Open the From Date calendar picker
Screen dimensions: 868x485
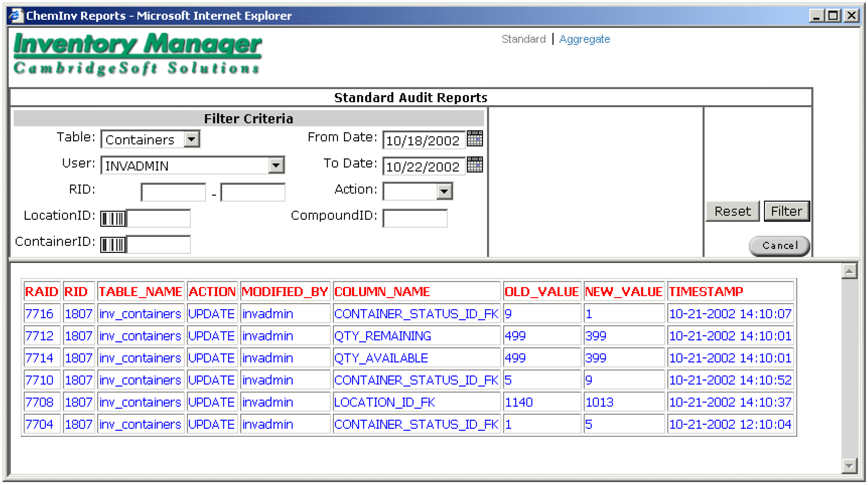pyautogui.click(x=475, y=139)
